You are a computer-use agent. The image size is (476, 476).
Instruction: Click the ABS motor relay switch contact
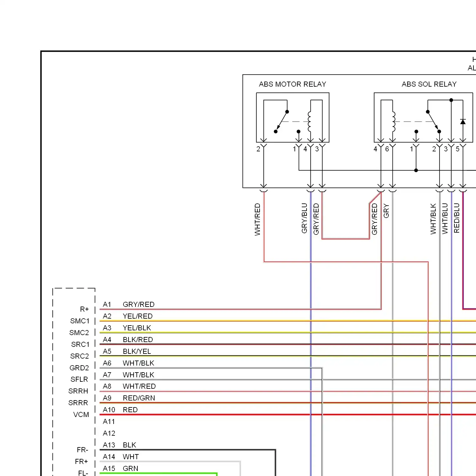(281, 122)
